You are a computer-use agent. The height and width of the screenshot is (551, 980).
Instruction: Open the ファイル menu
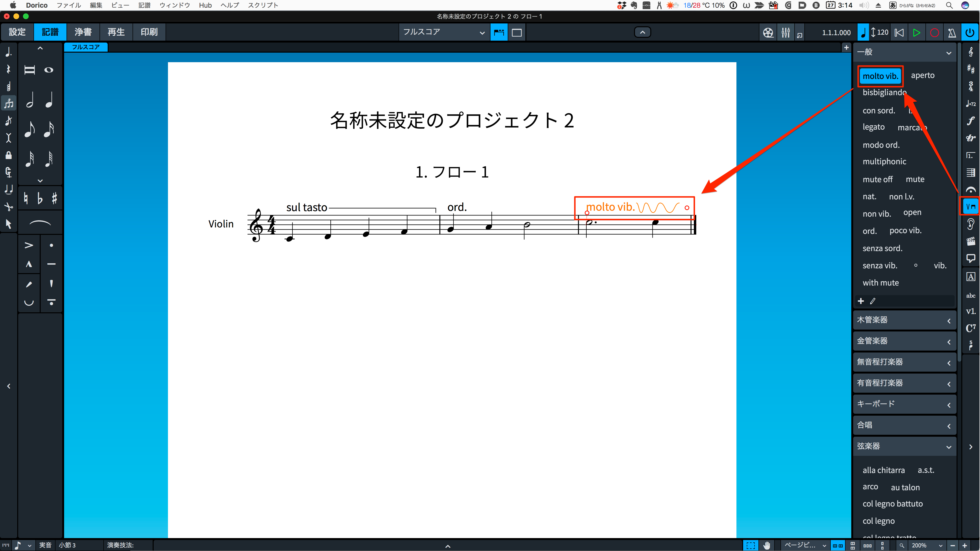click(x=68, y=5)
